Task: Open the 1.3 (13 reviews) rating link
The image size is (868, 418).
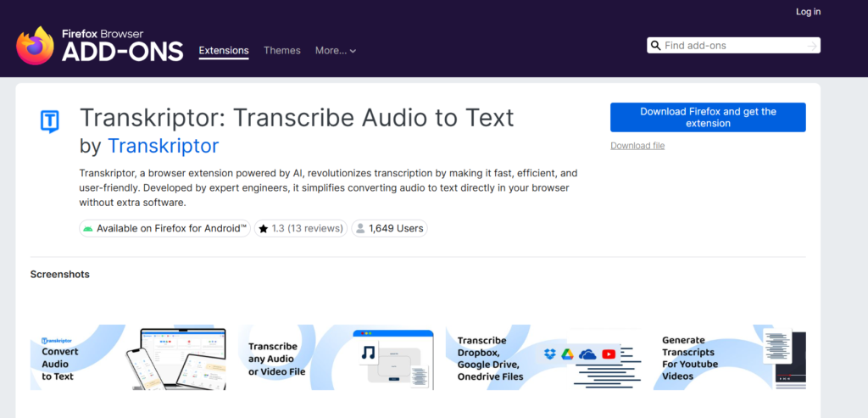Action: [301, 228]
